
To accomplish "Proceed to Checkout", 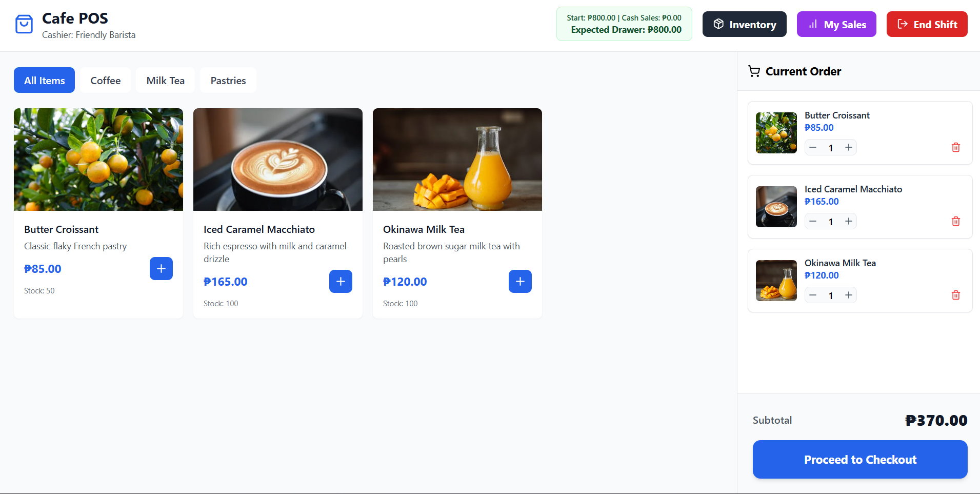I will (860, 459).
